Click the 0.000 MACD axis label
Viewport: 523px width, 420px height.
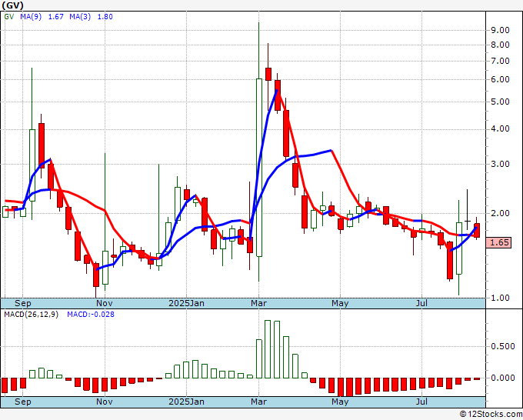coord(503,378)
